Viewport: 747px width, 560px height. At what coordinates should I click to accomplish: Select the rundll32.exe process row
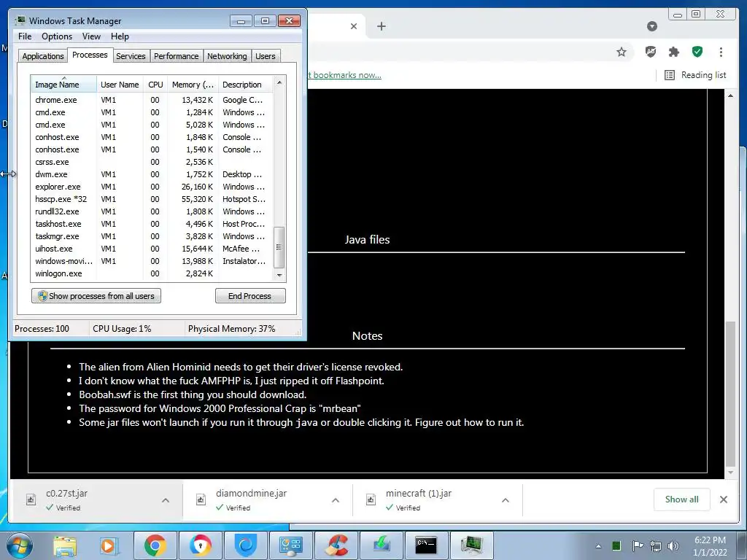152,211
